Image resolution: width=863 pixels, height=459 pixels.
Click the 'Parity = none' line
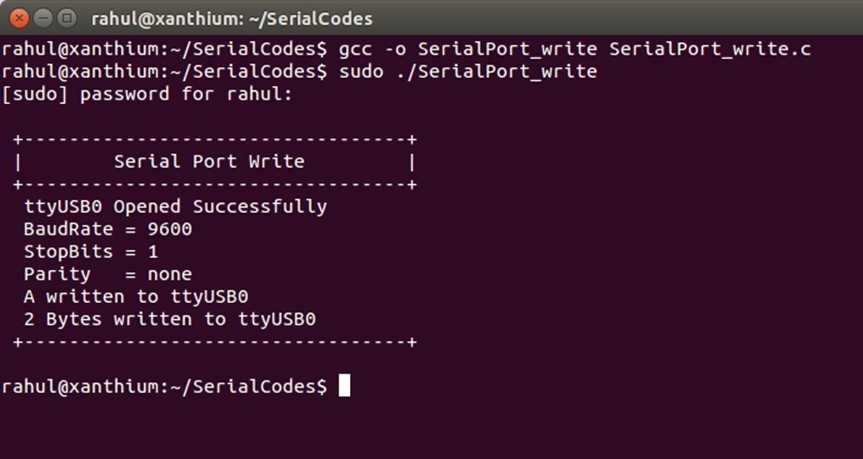tap(108, 274)
